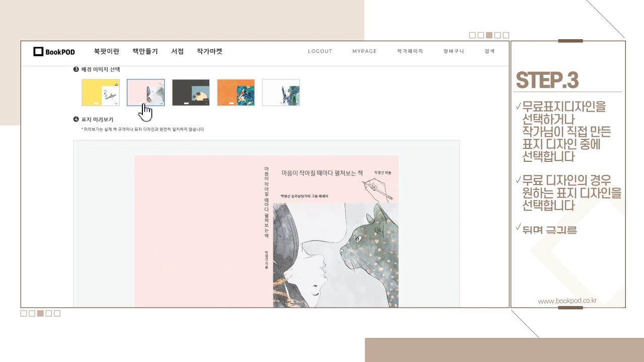Image resolution: width=644 pixels, height=362 pixels.
Task: Click the BookPOD logo
Action: click(54, 51)
